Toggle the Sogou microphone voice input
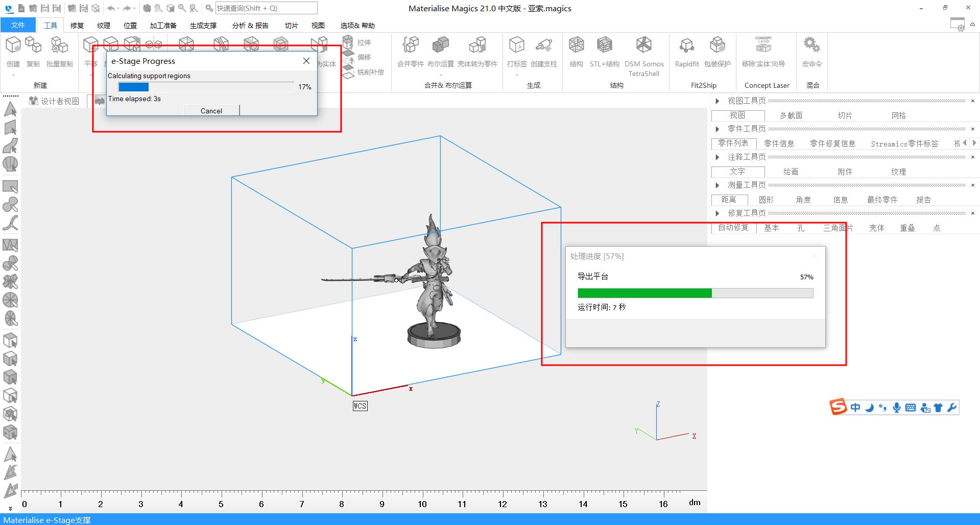 pos(896,408)
